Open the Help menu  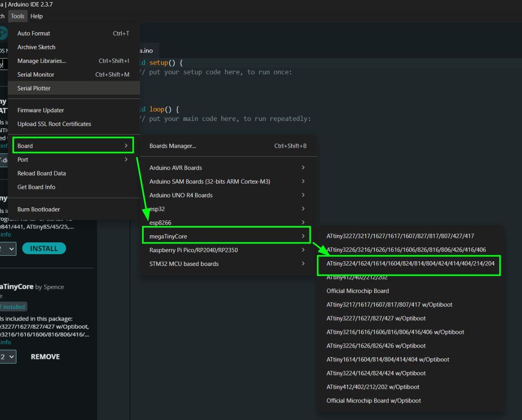[37, 16]
